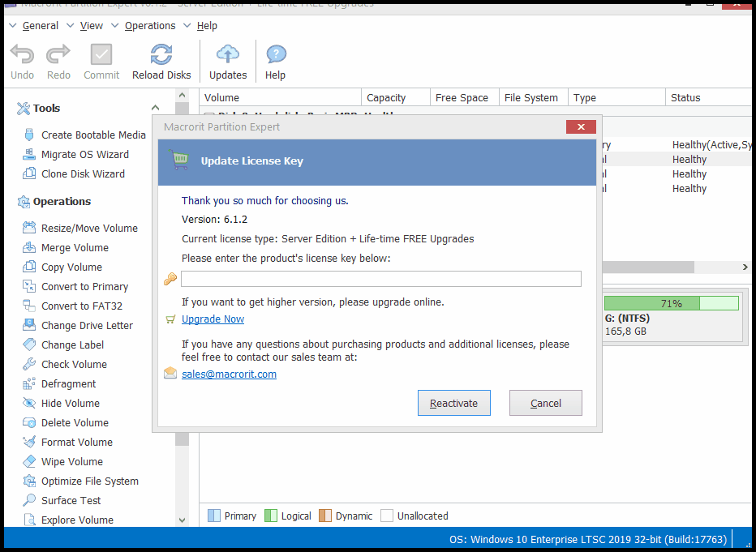The image size is (756, 552).
Task: Select Copy Volume operation
Action: 62,267
